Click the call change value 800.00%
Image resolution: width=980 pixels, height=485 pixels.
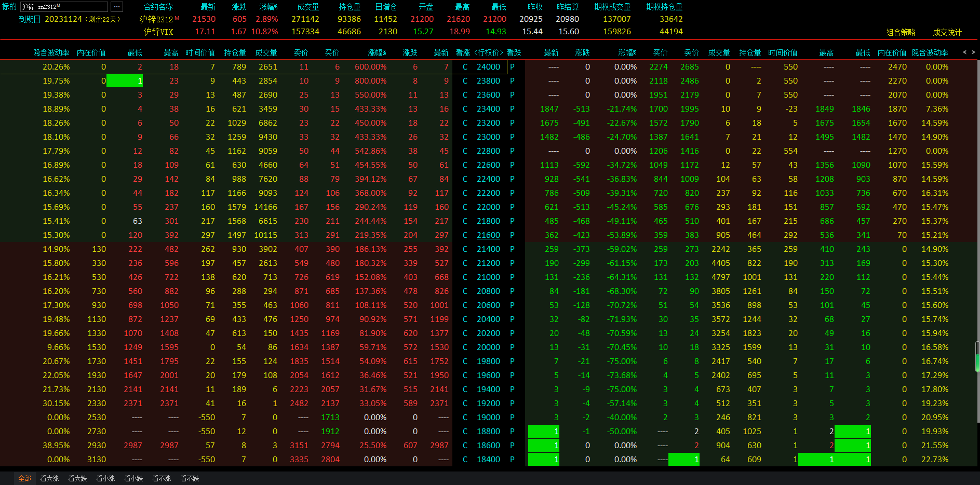370,81
